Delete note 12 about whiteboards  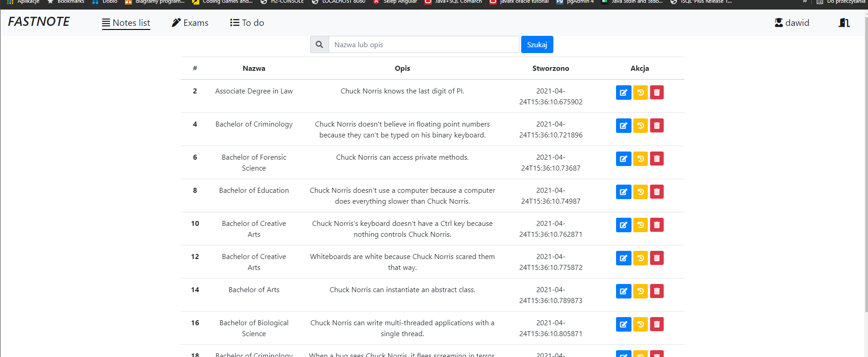(x=656, y=258)
